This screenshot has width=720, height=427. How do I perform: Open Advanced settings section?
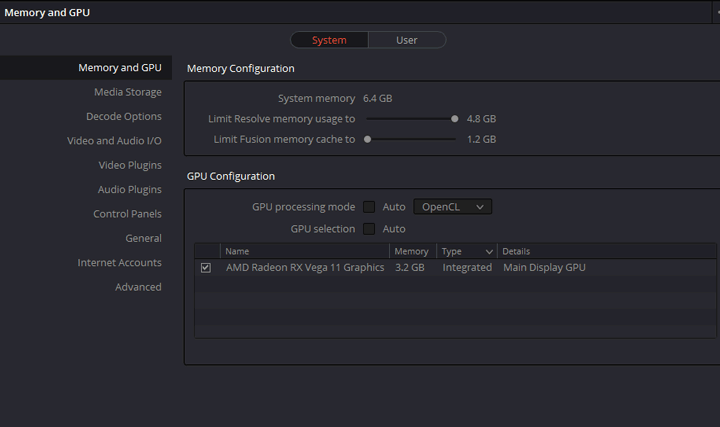[138, 287]
